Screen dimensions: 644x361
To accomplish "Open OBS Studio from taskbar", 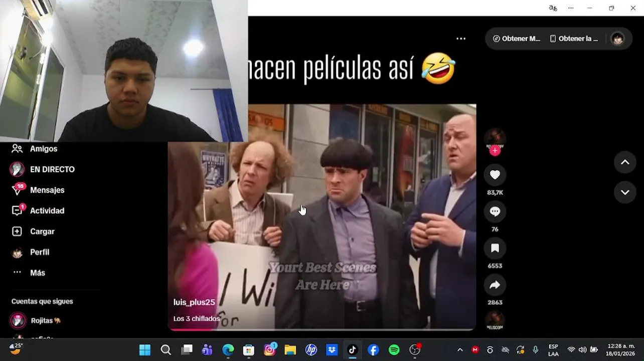I will pyautogui.click(x=415, y=350).
